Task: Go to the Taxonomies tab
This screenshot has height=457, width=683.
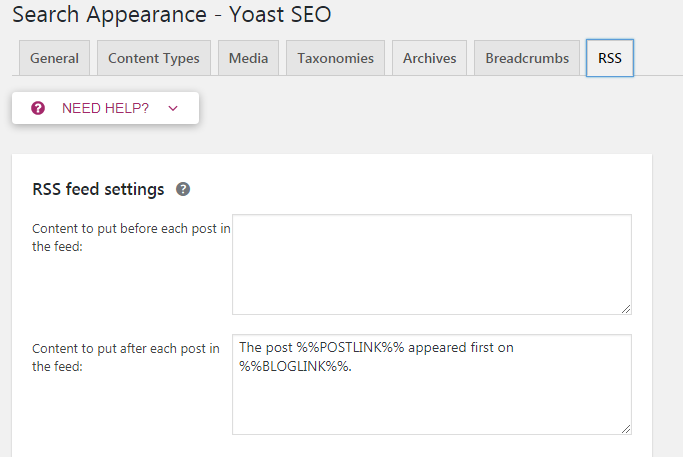Action: (335, 58)
